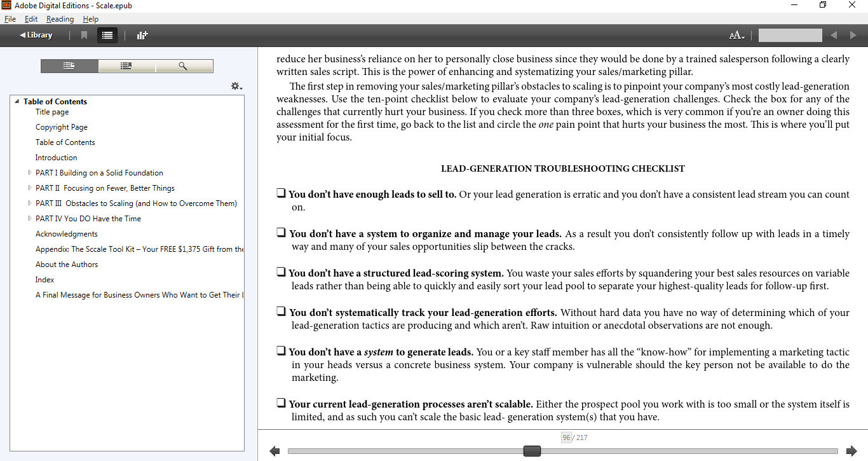The image size is (868, 461).
Task: Click the toolbar text input field
Action: coord(790,36)
